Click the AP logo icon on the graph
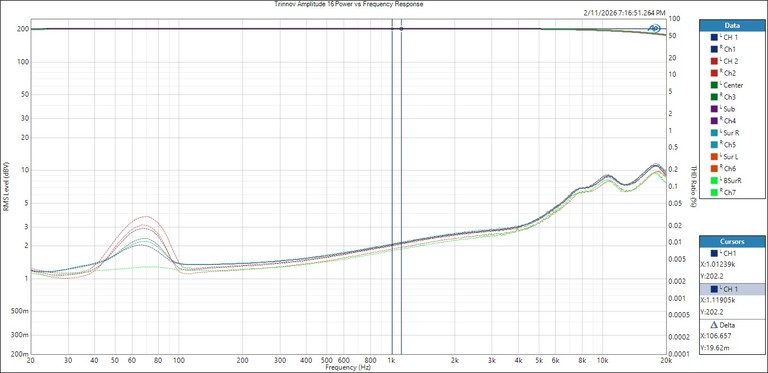The height and width of the screenshot is (373, 768). coord(654,28)
